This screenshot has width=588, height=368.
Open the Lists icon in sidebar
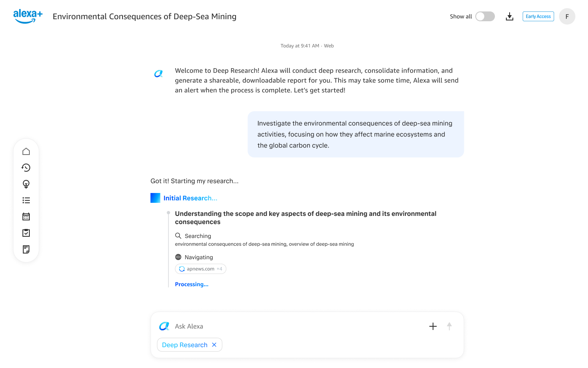click(x=26, y=200)
